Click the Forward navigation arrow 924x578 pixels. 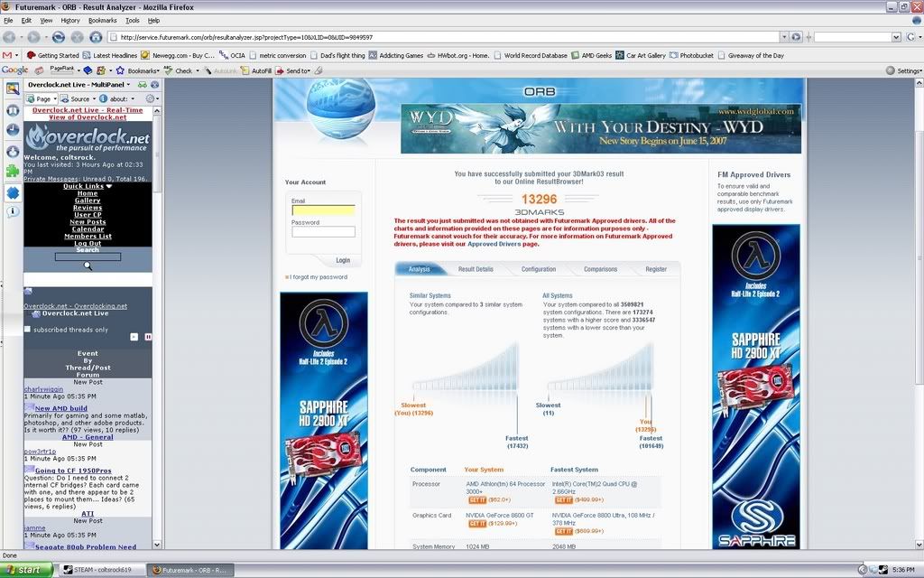[33, 36]
